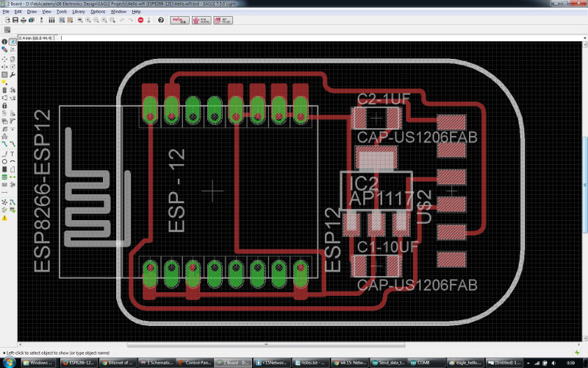Switch to the 1 Schematic taskbar window
Screen dimensions: 588x368
[157, 362]
